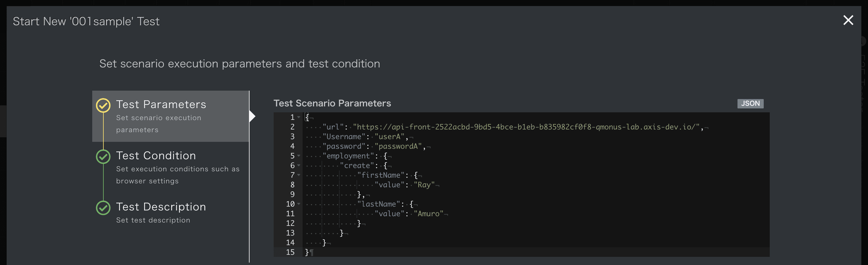Click the "Username" key on line 3

344,137
